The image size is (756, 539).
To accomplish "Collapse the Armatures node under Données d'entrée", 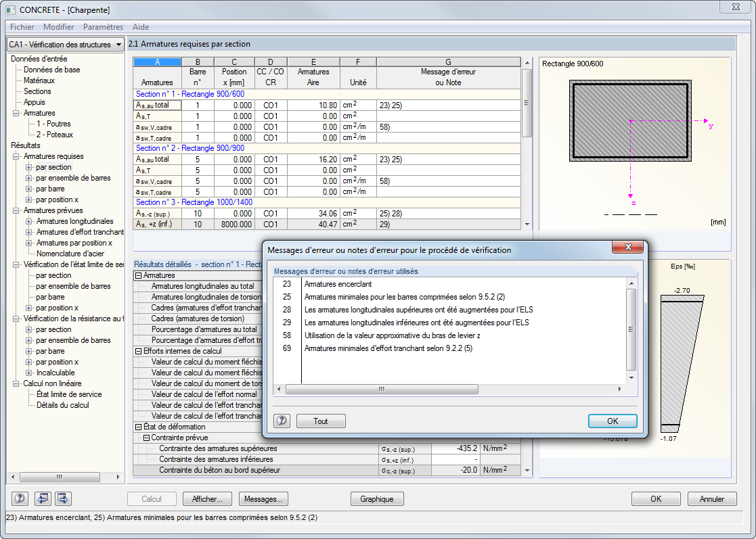I will coord(16,113).
